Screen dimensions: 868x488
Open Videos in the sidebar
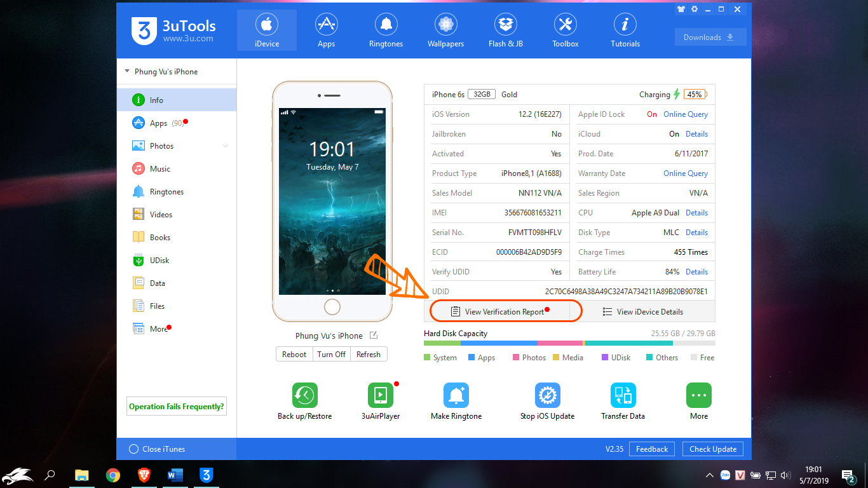coord(177,214)
